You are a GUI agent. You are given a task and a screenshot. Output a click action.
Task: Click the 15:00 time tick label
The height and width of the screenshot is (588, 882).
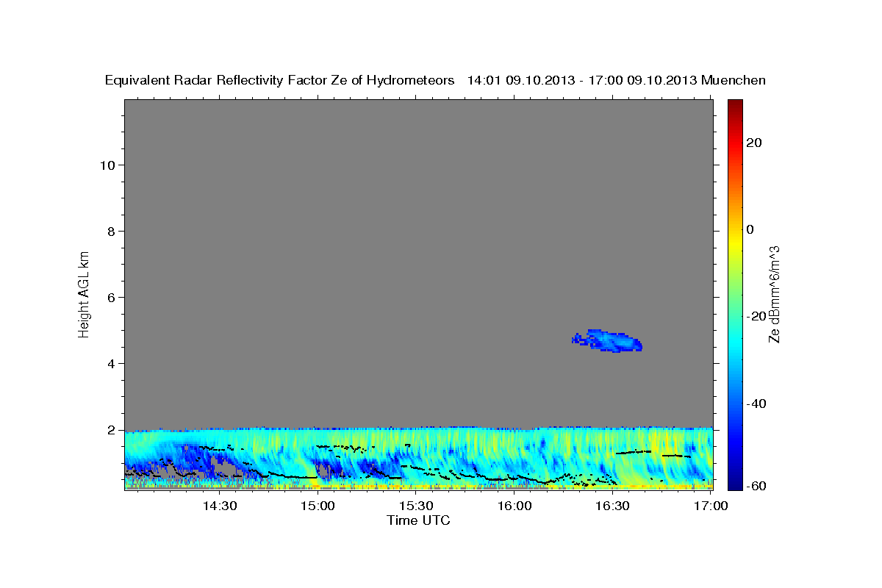click(x=318, y=506)
